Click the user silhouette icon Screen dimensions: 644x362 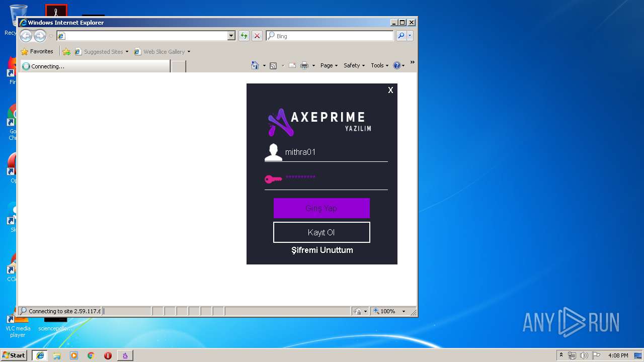[273, 152]
